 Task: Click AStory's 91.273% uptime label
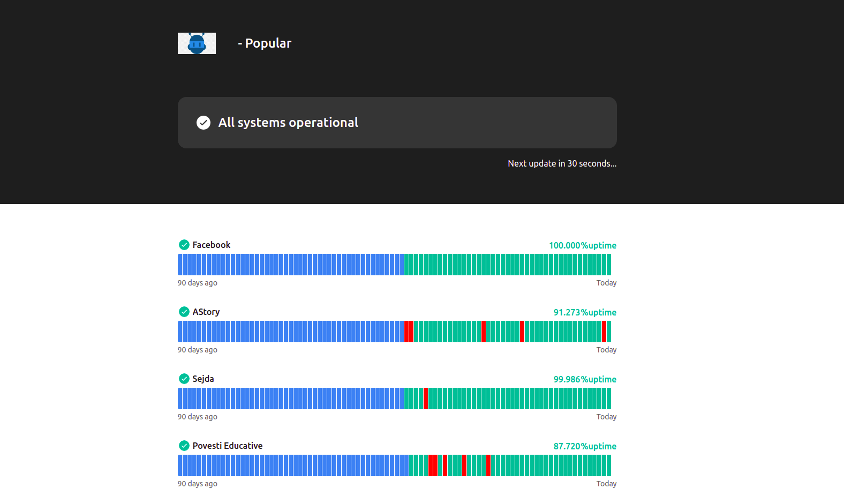(585, 312)
